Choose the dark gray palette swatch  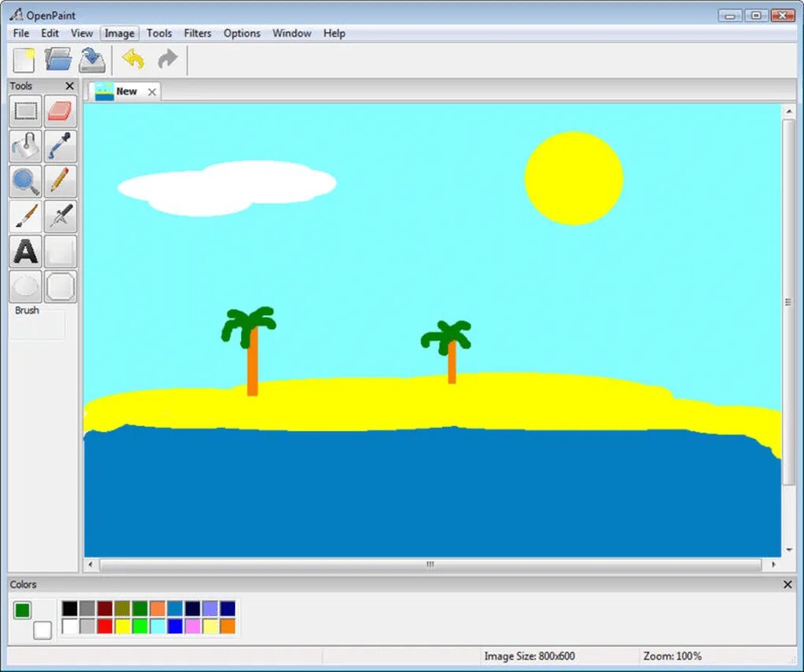87,608
